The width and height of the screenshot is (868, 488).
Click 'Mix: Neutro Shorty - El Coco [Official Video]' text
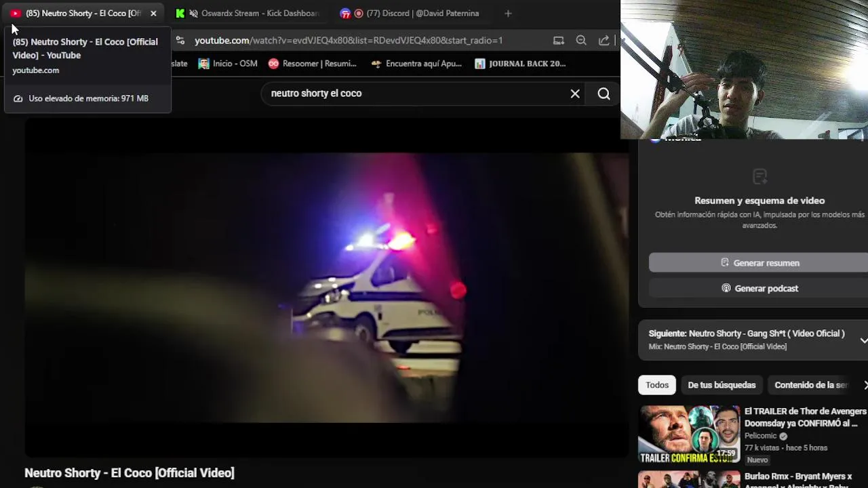(x=717, y=347)
